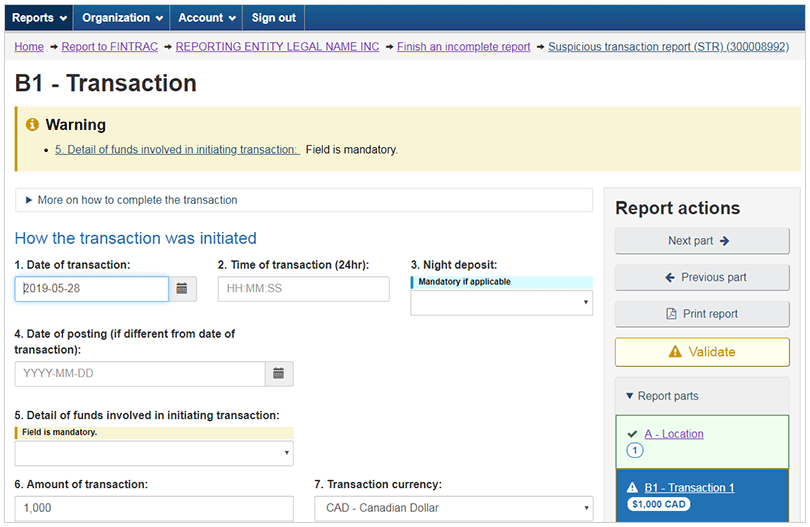Open the Transaction currency dropdown
The height and width of the screenshot is (527, 810).
pos(454,508)
